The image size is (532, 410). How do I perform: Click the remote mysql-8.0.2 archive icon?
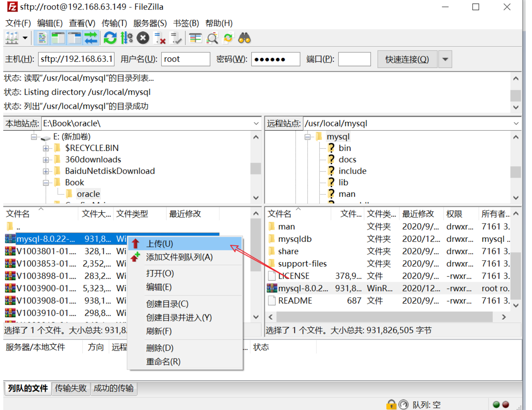point(272,288)
